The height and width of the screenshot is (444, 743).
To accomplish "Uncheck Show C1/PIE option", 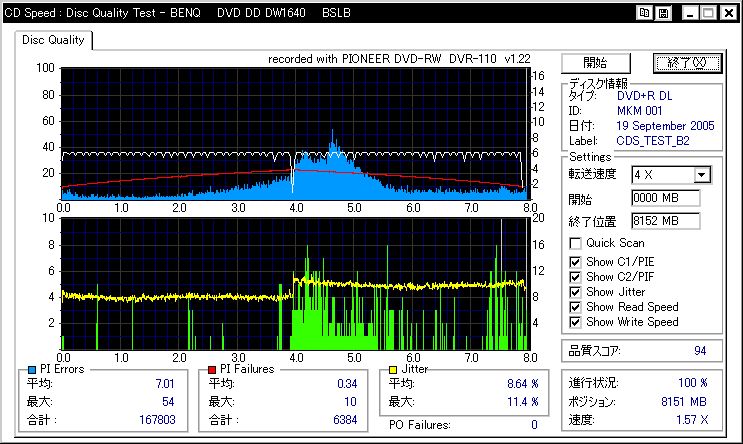I will tap(575, 261).
